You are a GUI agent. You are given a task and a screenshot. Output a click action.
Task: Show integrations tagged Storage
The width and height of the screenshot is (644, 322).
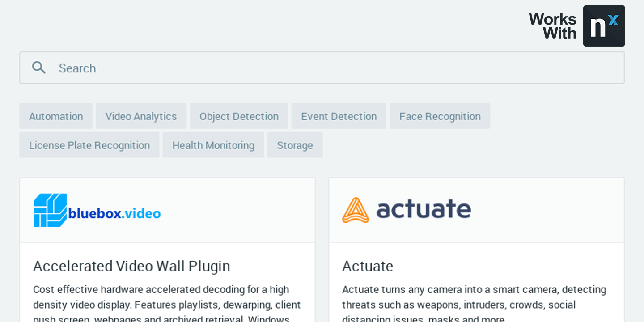(295, 145)
